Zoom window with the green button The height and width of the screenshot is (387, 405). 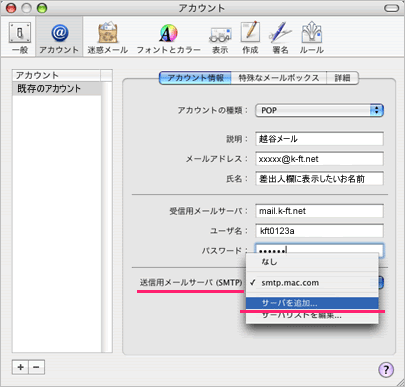pos(42,8)
